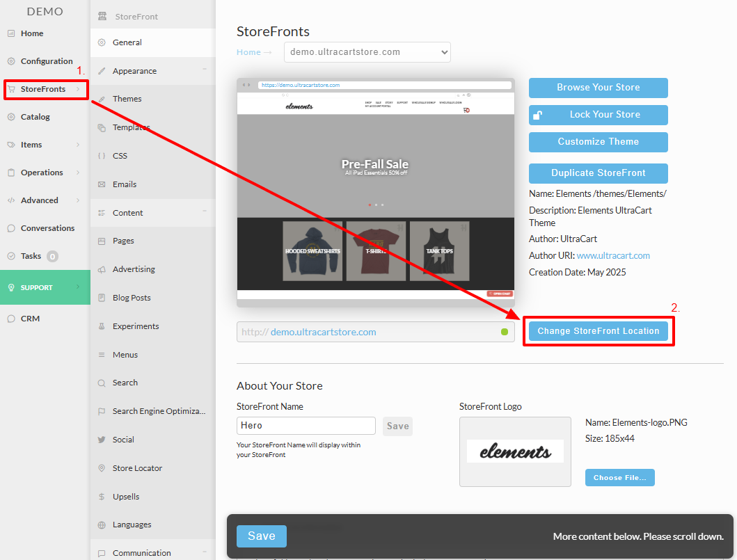Click the green status indicator dot
Image resolution: width=737 pixels, height=560 pixels.
click(505, 332)
